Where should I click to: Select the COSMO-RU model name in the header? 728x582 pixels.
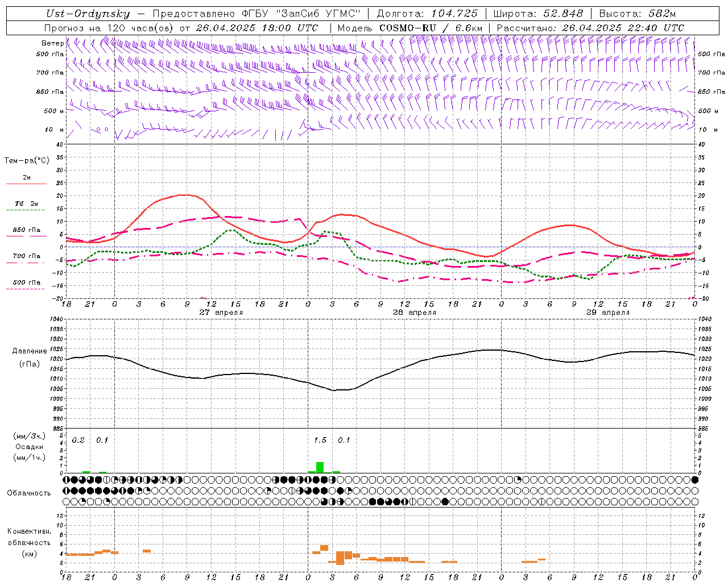coord(407,28)
